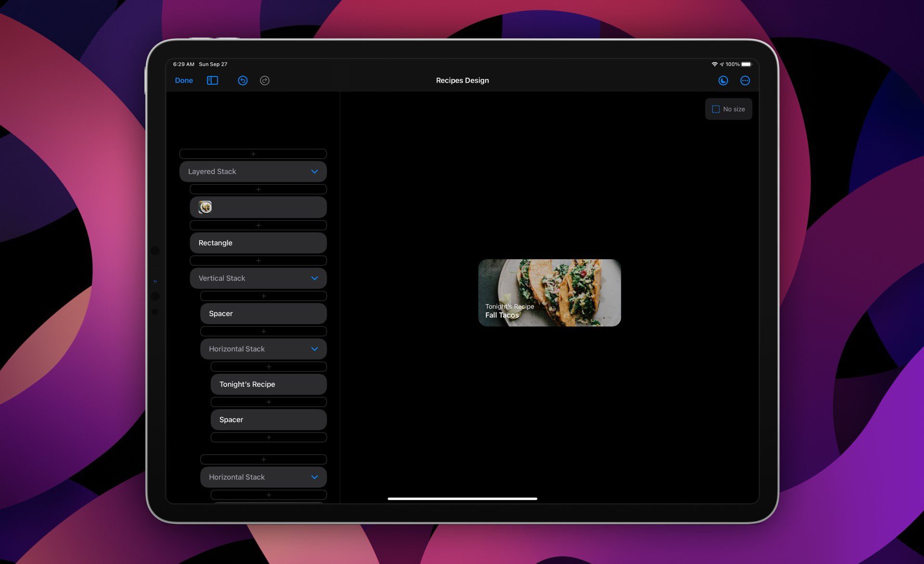Click the battery status icon
The image size is (924, 564).
(x=746, y=64)
